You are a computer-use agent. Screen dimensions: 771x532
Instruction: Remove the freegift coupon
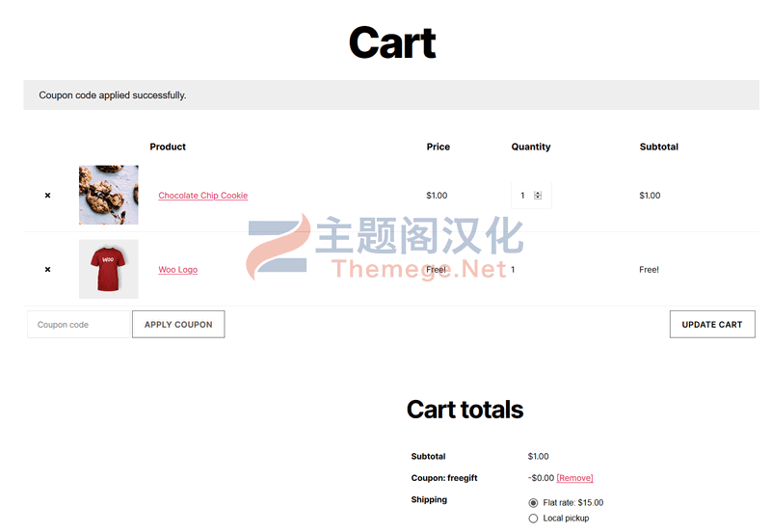click(x=574, y=478)
